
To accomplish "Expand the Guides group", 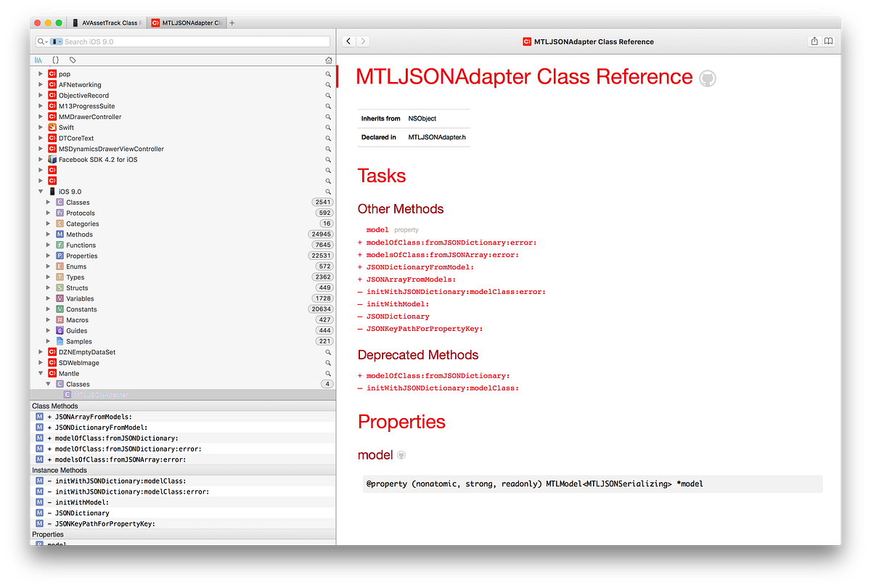I will pyautogui.click(x=49, y=330).
